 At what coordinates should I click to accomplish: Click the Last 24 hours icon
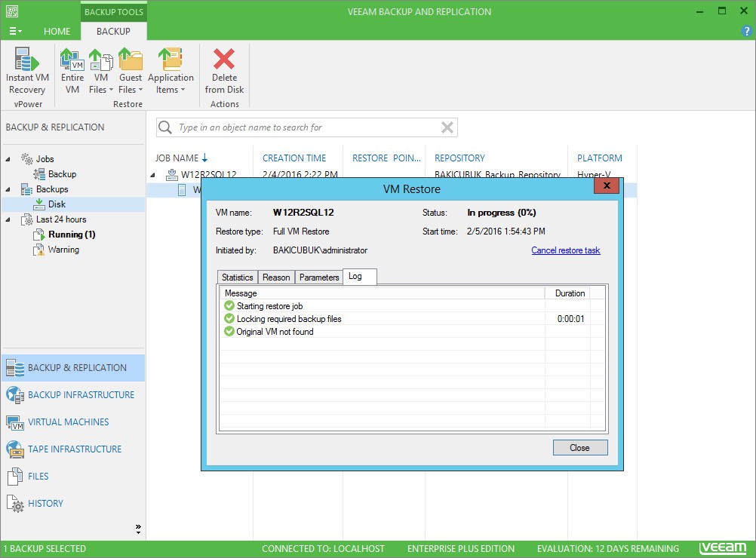click(27, 219)
